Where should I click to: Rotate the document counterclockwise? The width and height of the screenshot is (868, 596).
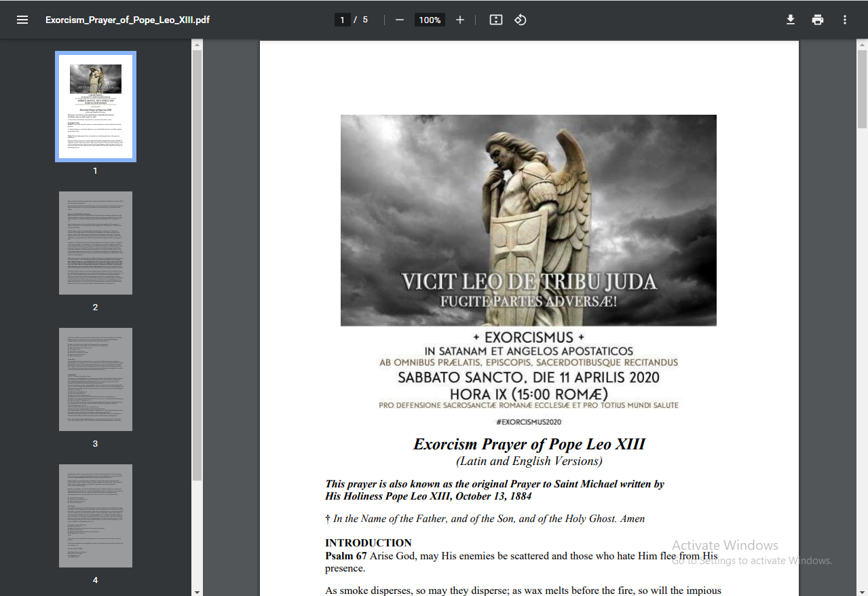[521, 20]
